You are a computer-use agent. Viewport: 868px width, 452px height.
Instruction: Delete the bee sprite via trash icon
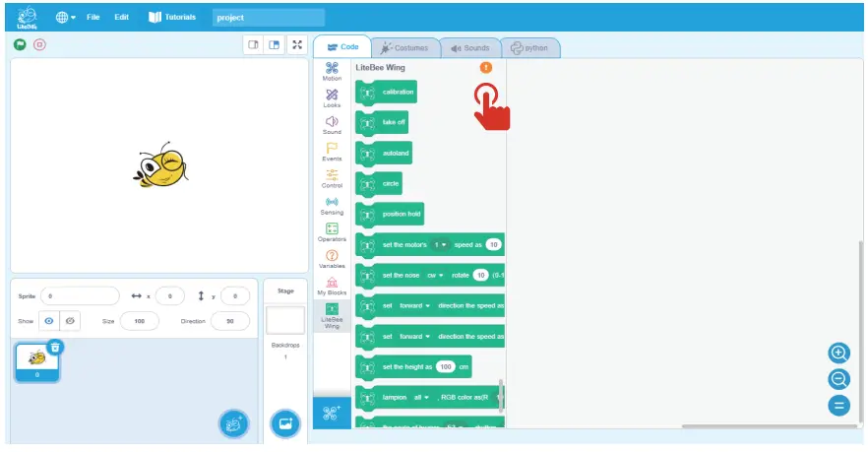click(55, 348)
